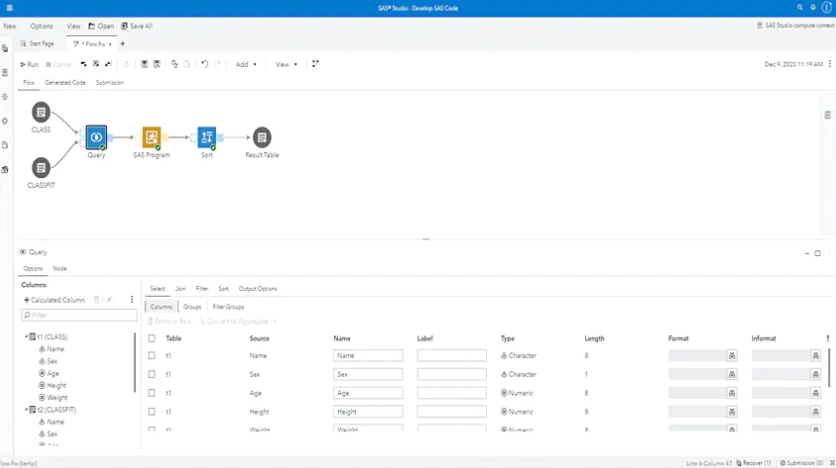Image resolution: width=836 pixels, height=468 pixels.
Task: Open the hamburger menu in title bar
Action: point(9,8)
